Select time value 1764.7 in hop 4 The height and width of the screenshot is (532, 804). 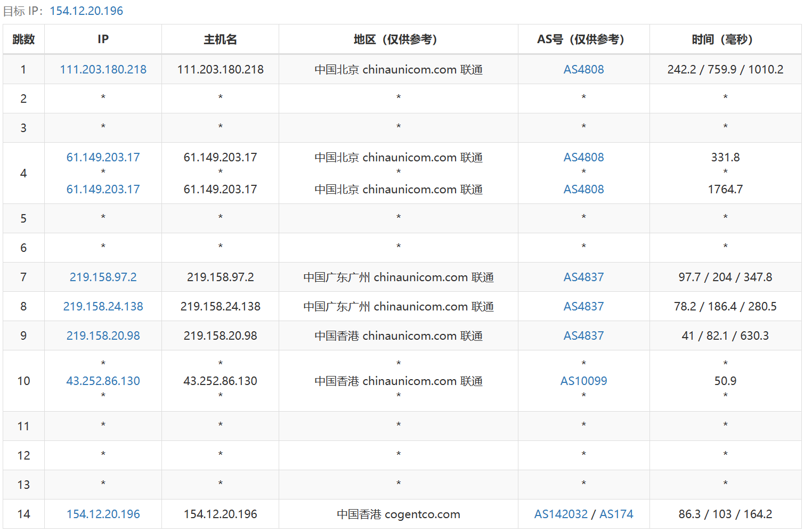point(725,189)
